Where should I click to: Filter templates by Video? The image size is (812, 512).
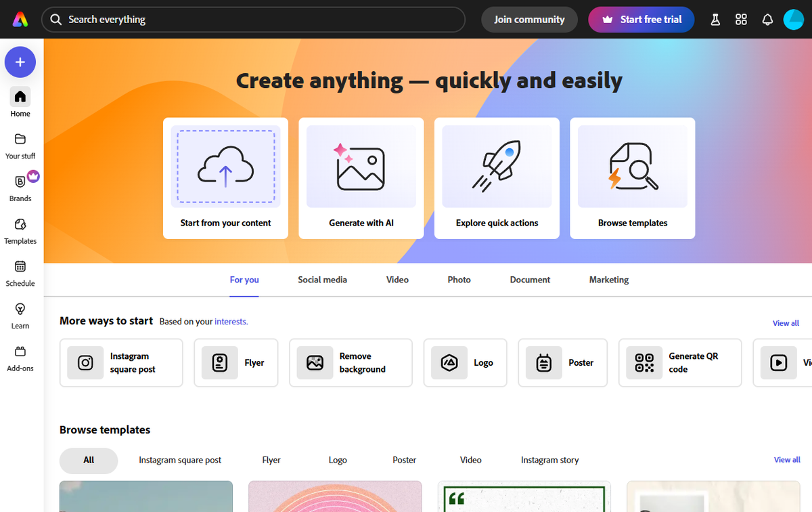tap(471, 461)
